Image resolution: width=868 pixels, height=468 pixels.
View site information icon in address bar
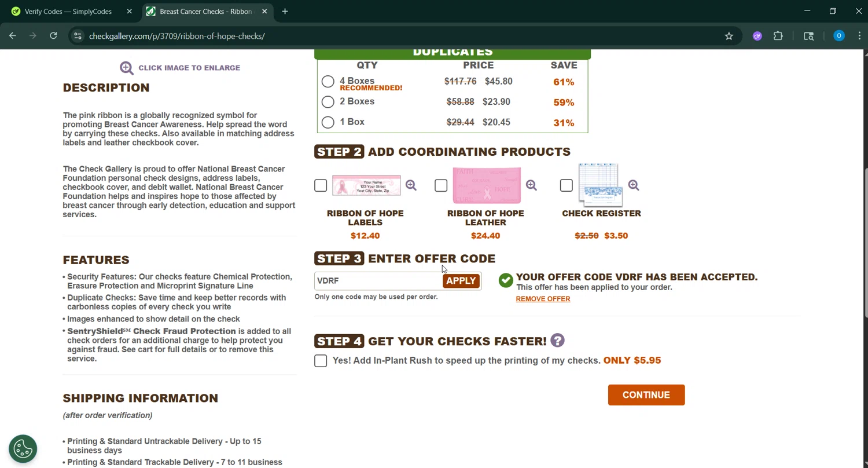pyautogui.click(x=78, y=36)
